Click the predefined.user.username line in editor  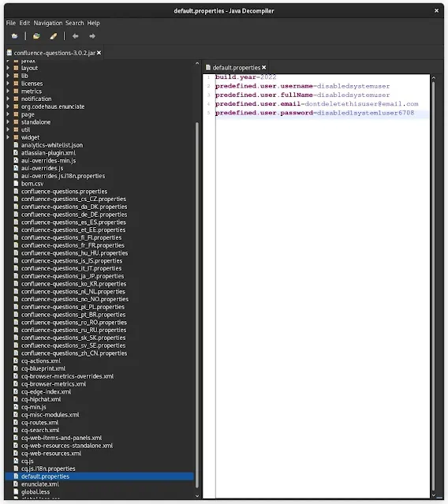302,86
